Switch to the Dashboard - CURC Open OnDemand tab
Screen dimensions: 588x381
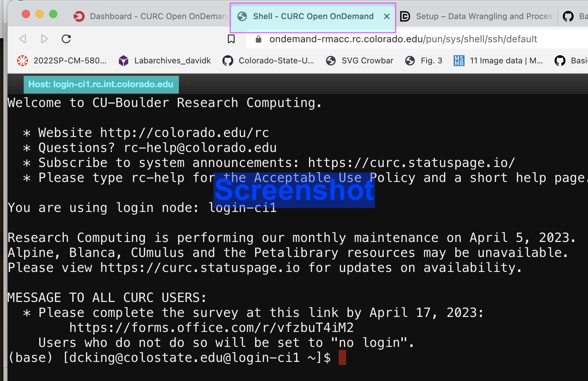(x=150, y=16)
